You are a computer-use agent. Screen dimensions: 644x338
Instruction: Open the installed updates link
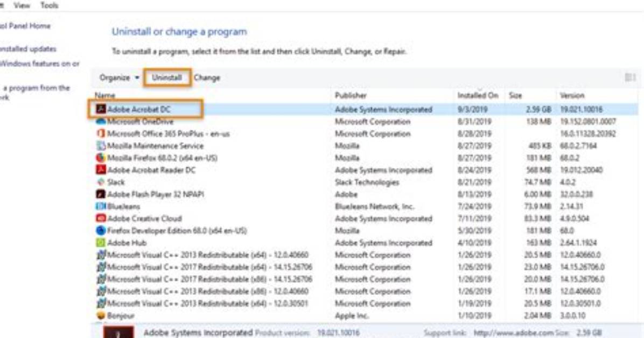pyautogui.click(x=28, y=49)
